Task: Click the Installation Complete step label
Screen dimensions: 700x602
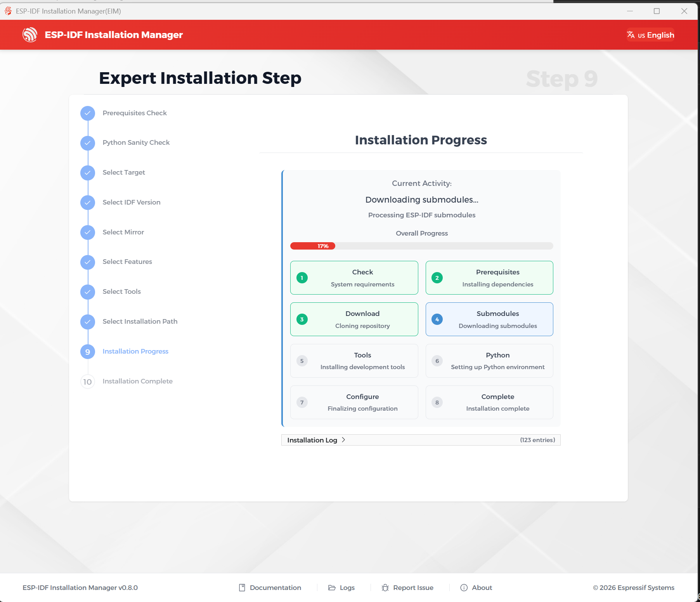Action: point(138,381)
